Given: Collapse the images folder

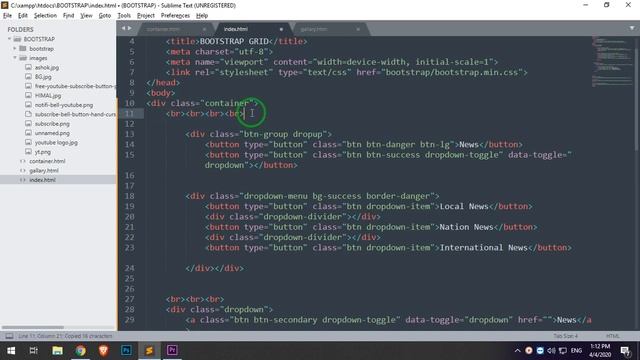Looking at the screenshot, I should coord(15,58).
